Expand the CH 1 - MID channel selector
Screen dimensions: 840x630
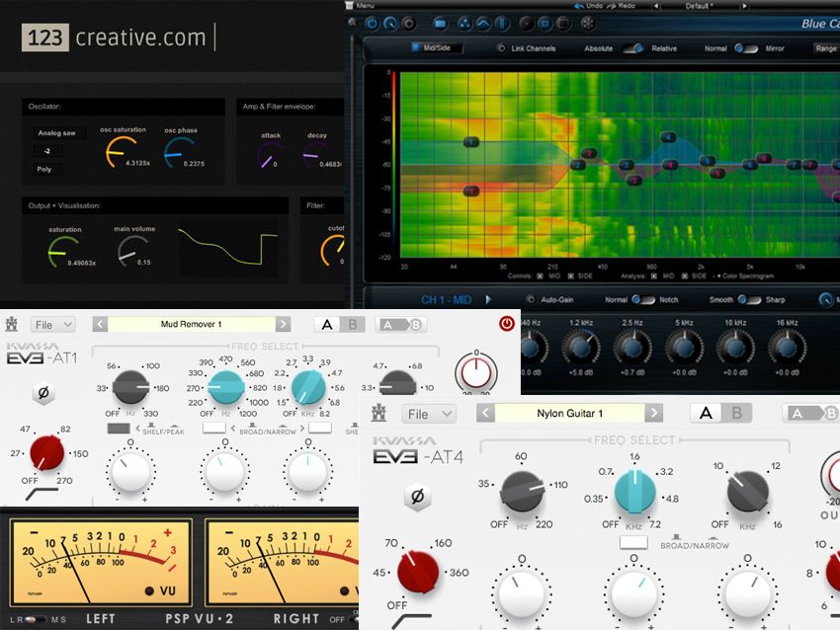click(489, 296)
